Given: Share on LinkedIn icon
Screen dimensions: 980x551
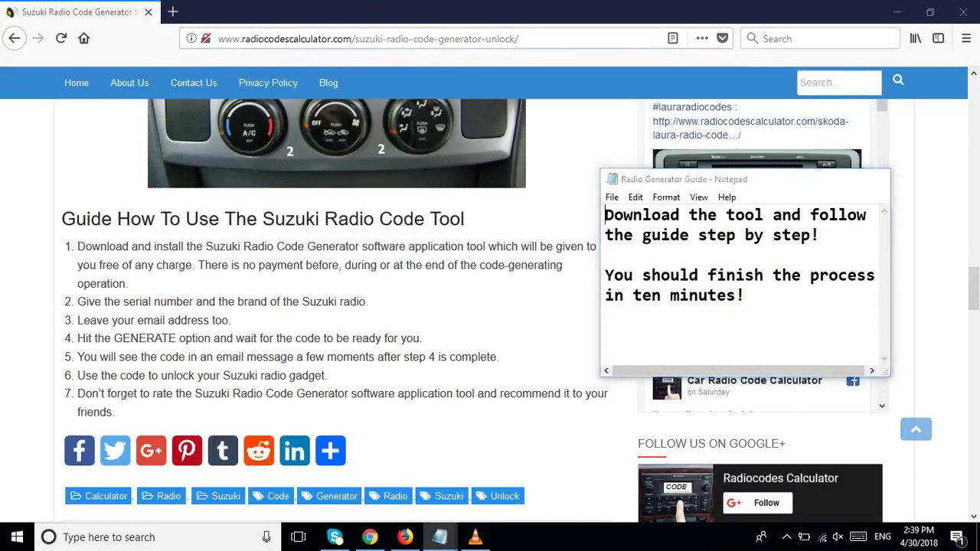Looking at the screenshot, I should pyautogui.click(x=295, y=451).
